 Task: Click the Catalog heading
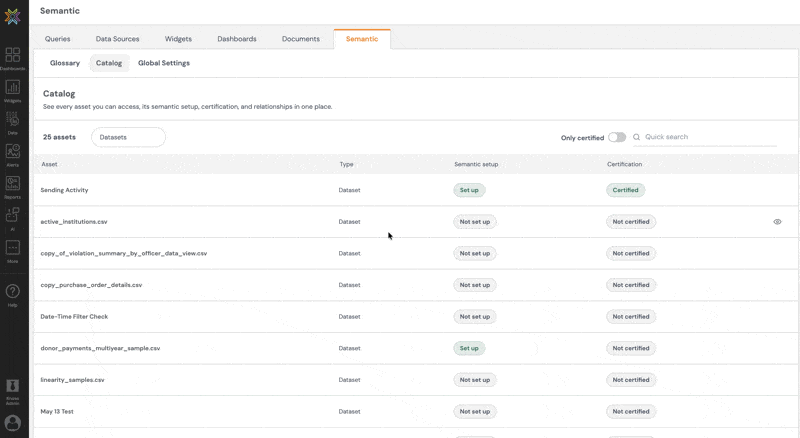59,93
